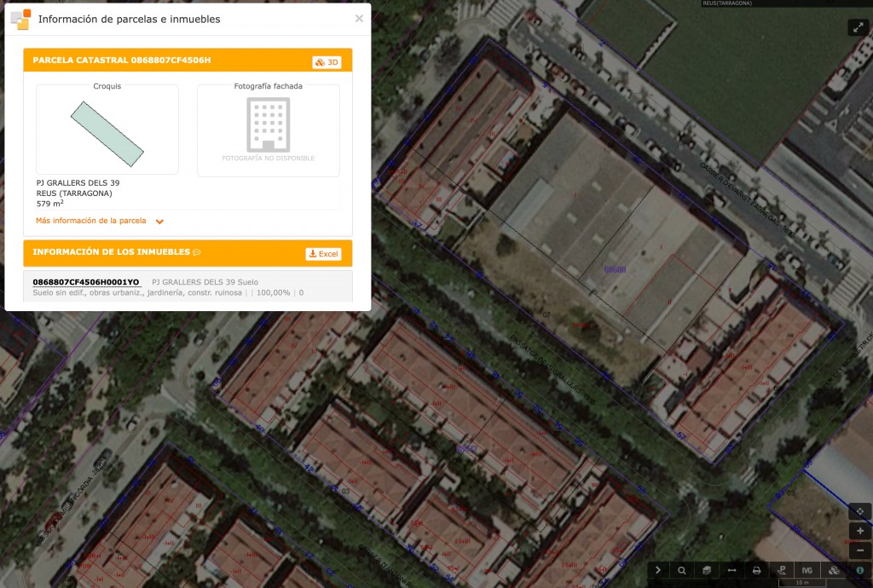Zoom in with the plus map control
873x588 pixels.
coord(860,531)
